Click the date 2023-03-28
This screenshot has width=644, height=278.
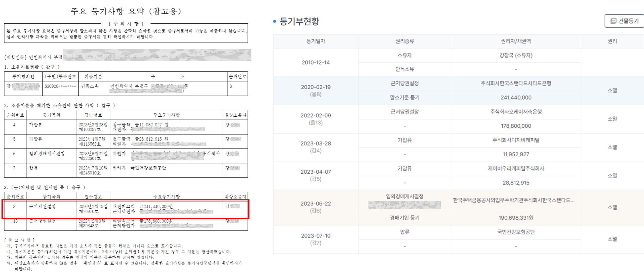pyautogui.click(x=316, y=144)
